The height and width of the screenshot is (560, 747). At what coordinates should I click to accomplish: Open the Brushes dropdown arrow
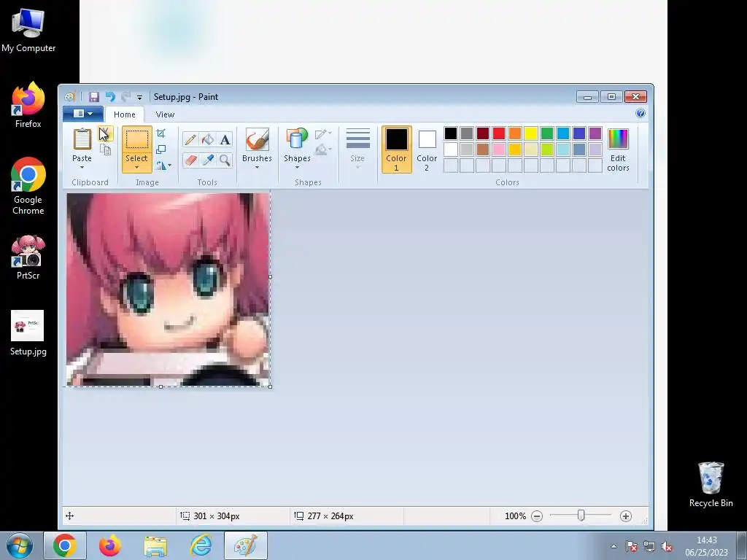coord(258,168)
